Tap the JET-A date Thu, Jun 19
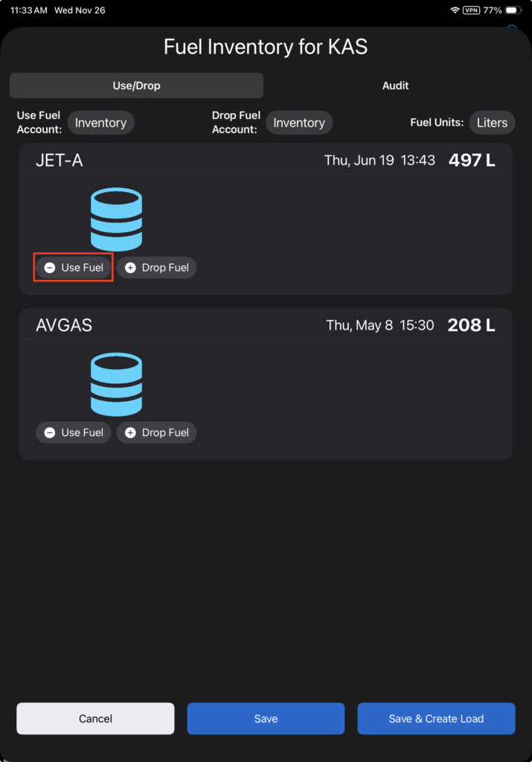This screenshot has height=762, width=532. pos(359,160)
